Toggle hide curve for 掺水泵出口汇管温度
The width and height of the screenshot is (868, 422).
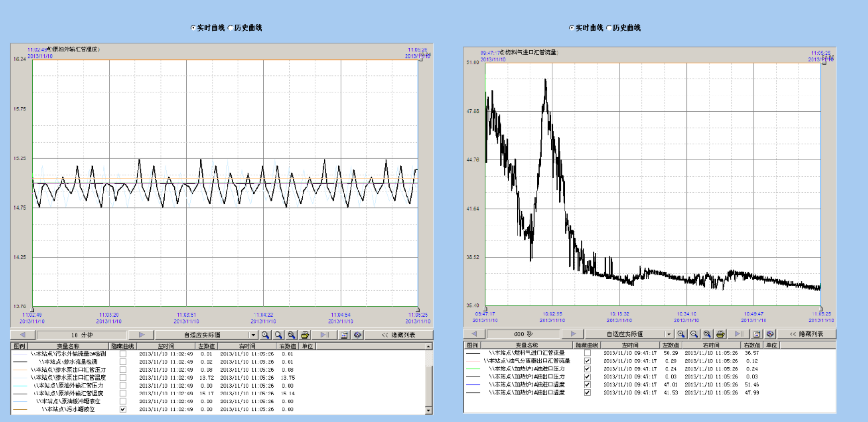(x=123, y=378)
